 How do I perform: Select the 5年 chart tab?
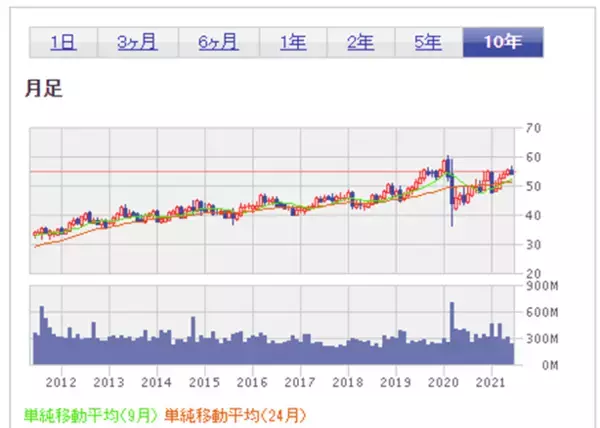(426, 43)
